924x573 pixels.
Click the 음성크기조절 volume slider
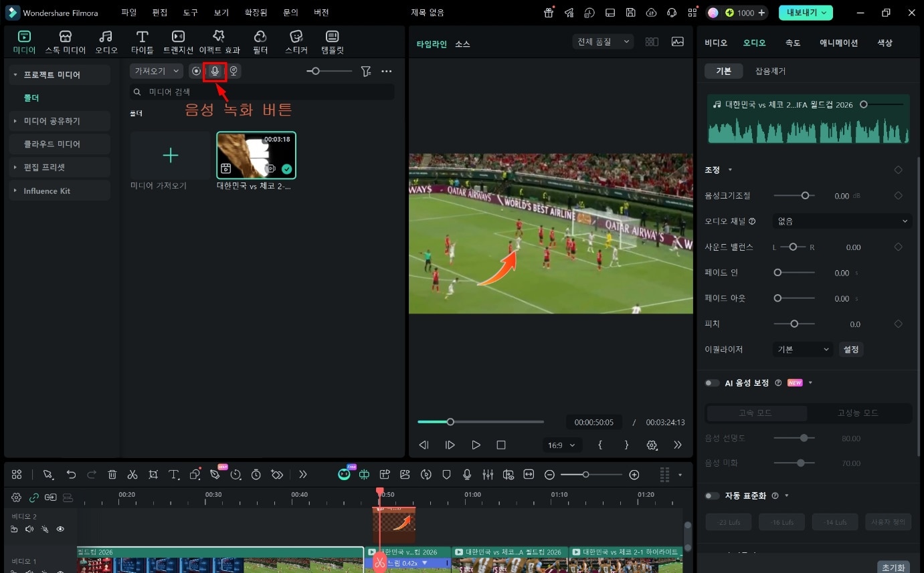794,196
